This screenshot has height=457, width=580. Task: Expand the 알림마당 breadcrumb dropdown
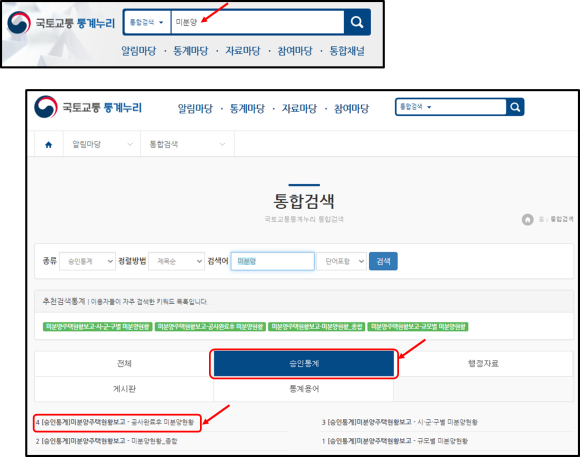102,144
